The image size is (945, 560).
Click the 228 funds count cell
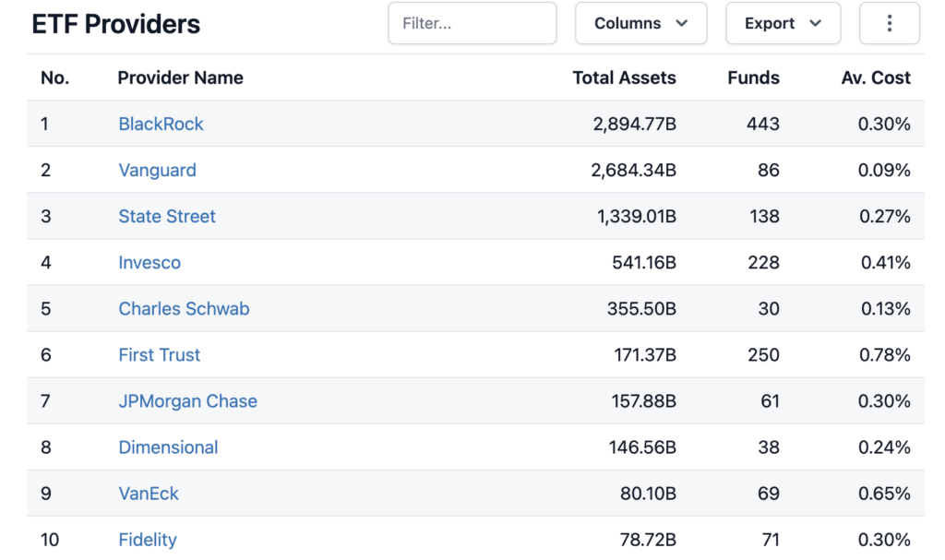click(763, 262)
